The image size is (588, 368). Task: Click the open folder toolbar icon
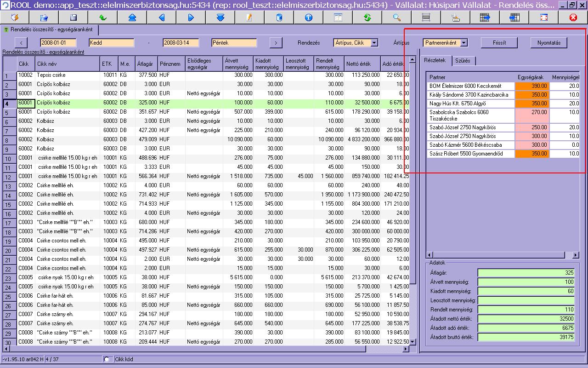click(x=44, y=17)
